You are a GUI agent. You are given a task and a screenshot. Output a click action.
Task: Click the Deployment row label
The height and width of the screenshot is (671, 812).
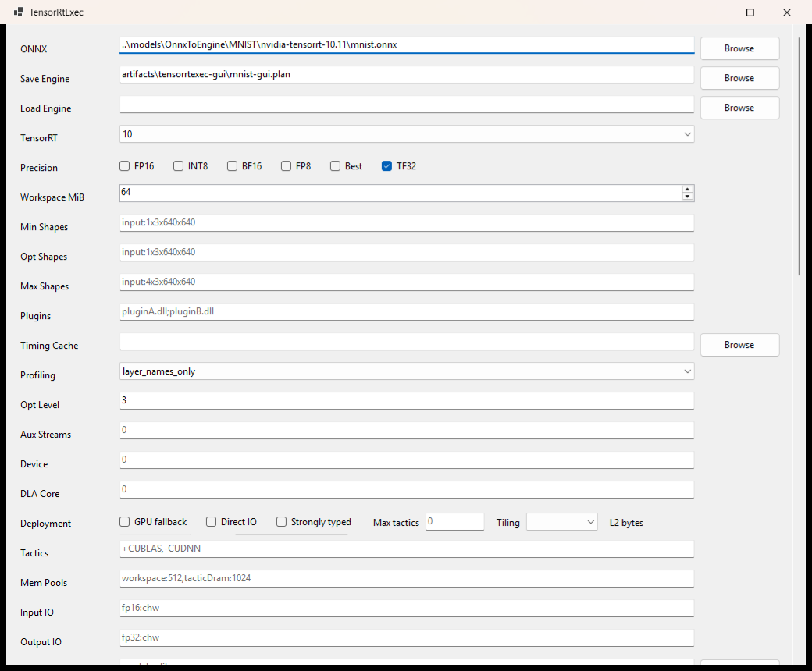coord(45,524)
